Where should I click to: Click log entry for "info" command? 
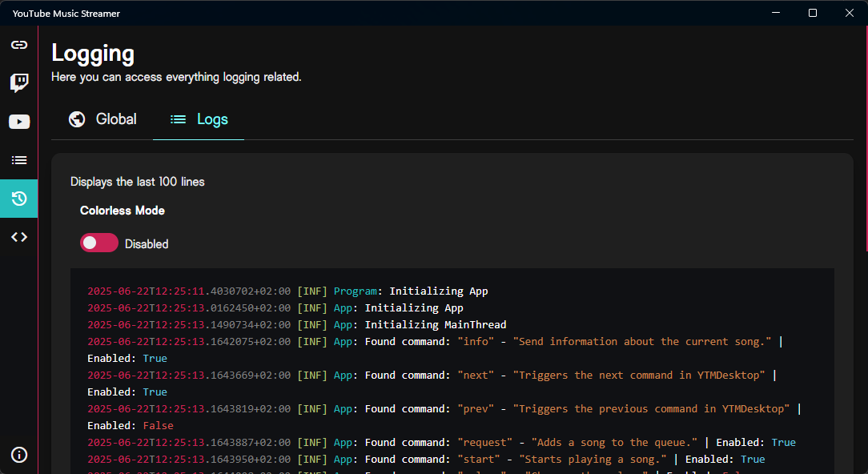click(x=435, y=350)
